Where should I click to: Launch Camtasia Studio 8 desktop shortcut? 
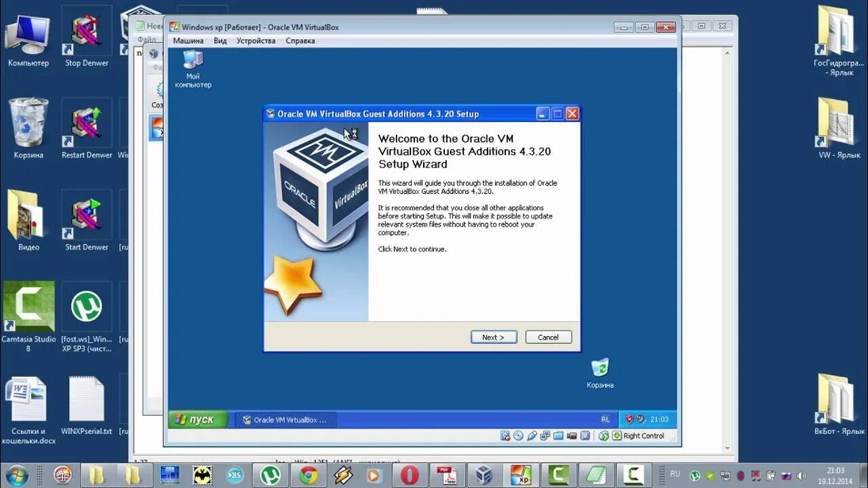point(28,317)
